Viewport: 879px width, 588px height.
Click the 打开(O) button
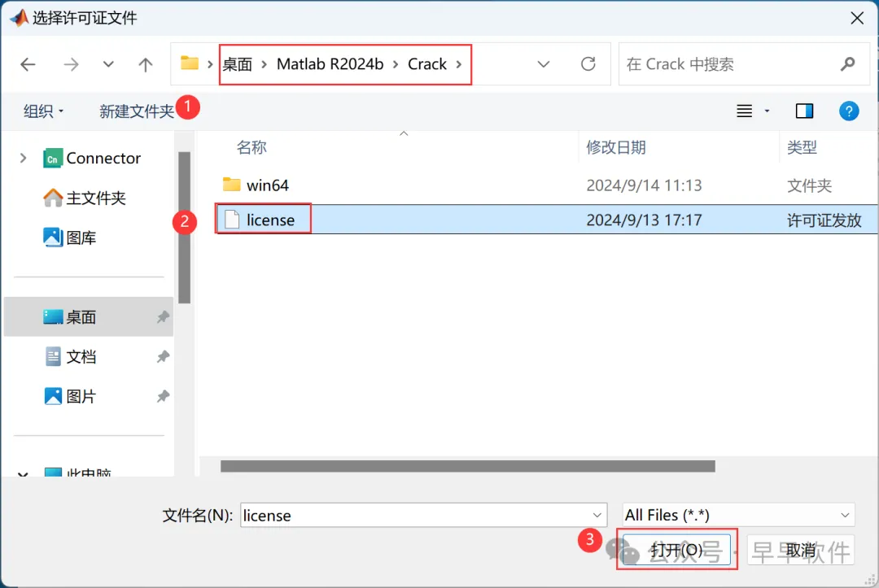coord(676,550)
